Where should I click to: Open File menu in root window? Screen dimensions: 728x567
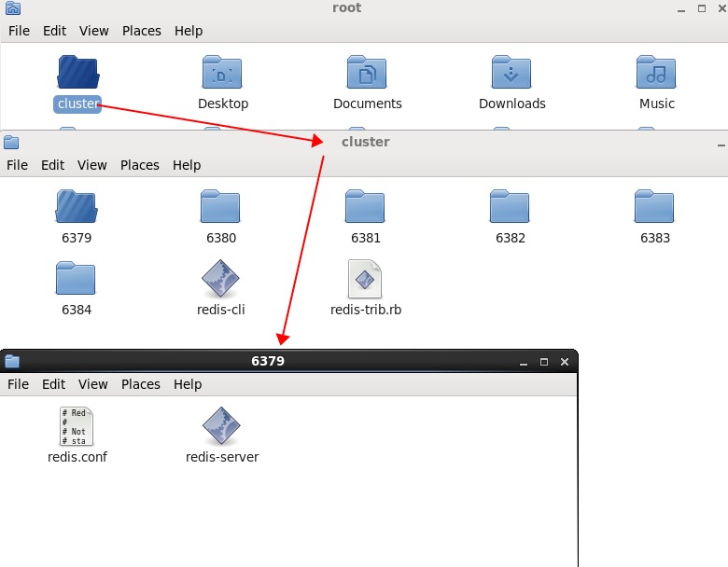[19, 31]
